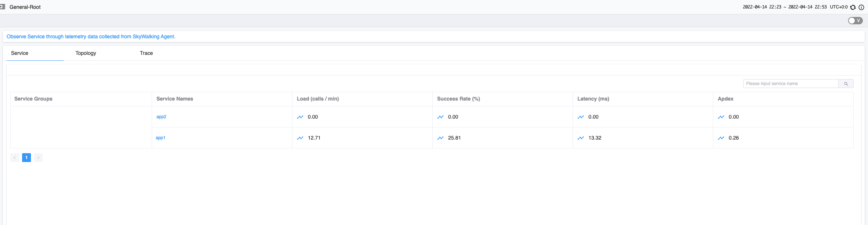Open app1 Latency trend icon
Image resolution: width=868 pixels, height=225 pixels.
(581, 138)
